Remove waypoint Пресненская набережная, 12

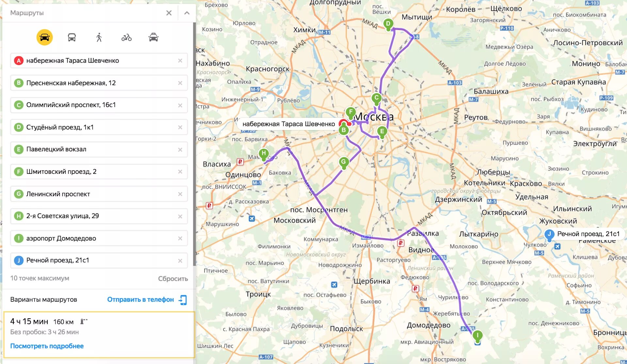click(x=180, y=83)
